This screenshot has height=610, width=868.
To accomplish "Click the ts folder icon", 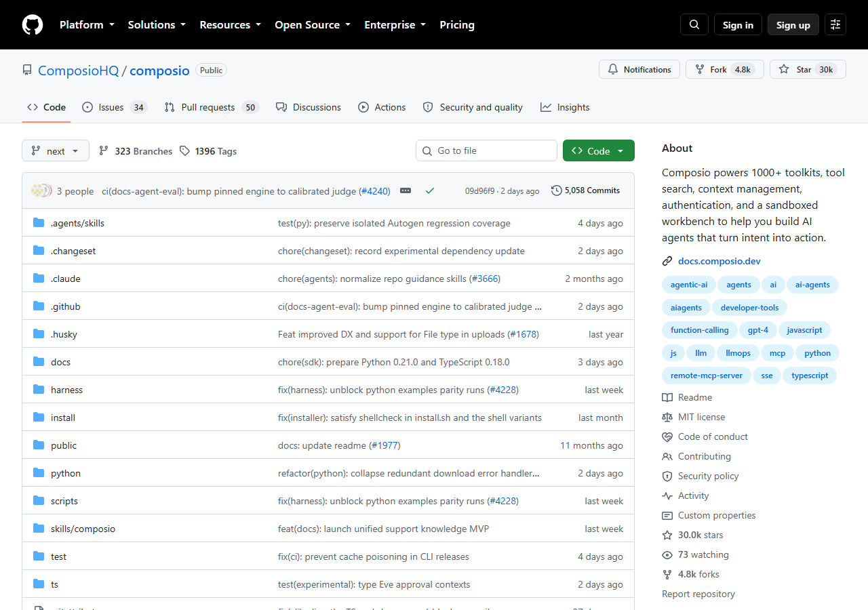I will pyautogui.click(x=39, y=584).
